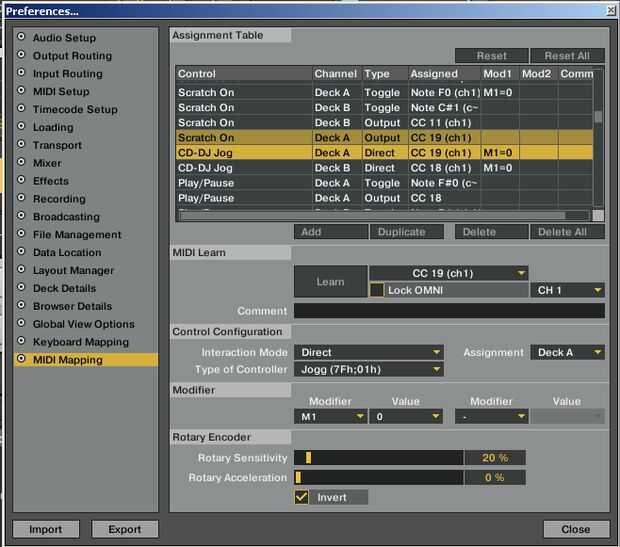
Task: Click the Reset All button
Action: [567, 56]
